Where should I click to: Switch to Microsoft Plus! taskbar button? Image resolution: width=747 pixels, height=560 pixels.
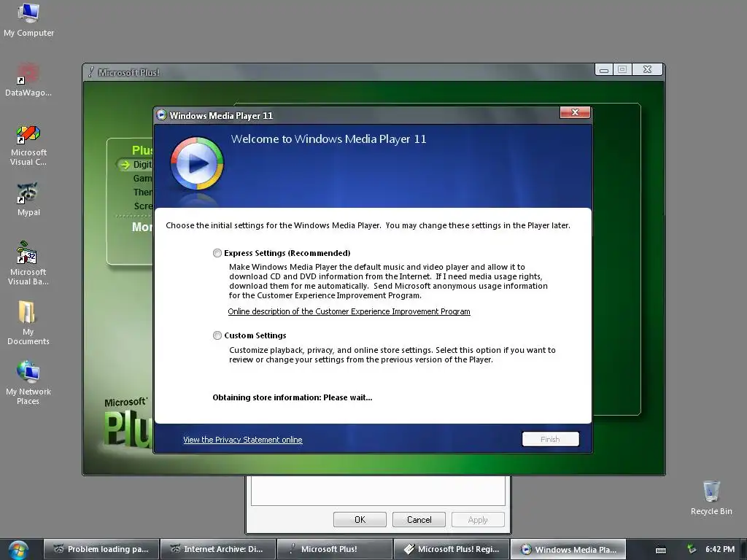pyautogui.click(x=334, y=549)
